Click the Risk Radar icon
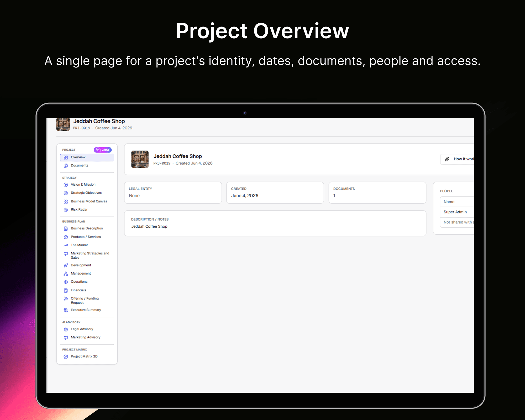Viewport: 525px width, 420px height. pyautogui.click(x=66, y=210)
